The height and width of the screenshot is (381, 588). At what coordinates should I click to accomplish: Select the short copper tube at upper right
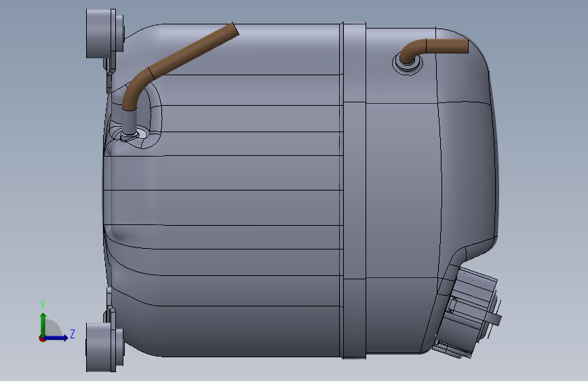pyautogui.click(x=435, y=50)
